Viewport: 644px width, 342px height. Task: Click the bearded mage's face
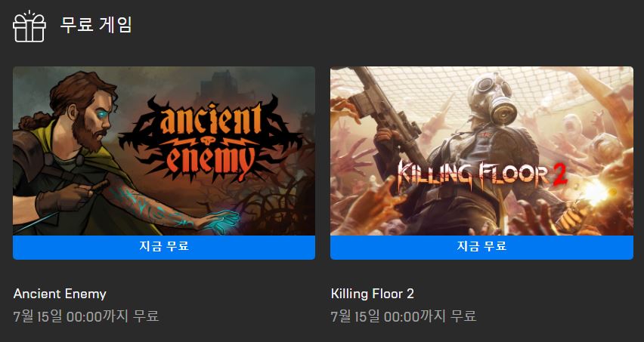[91, 119]
